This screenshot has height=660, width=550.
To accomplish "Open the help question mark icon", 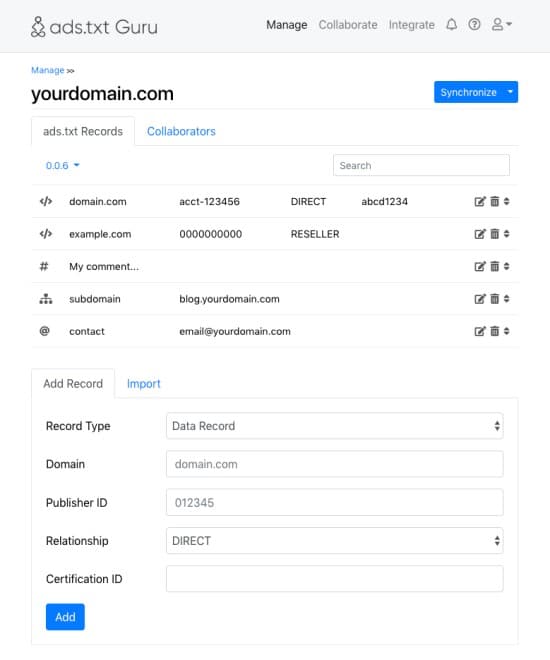I will click(x=474, y=24).
